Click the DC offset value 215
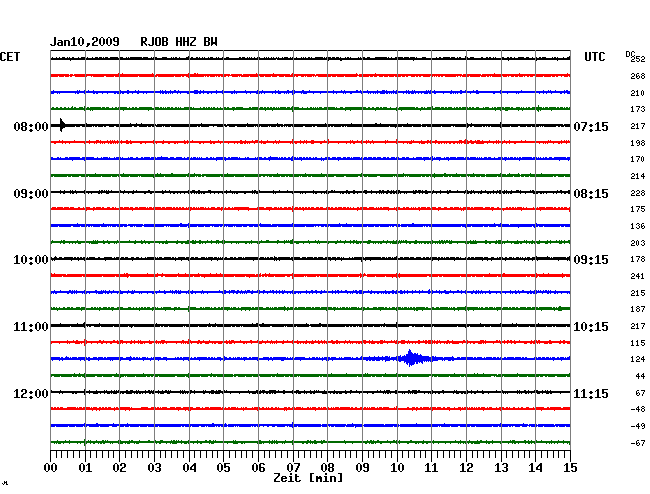This screenshot has height=494, width=650. [638, 293]
